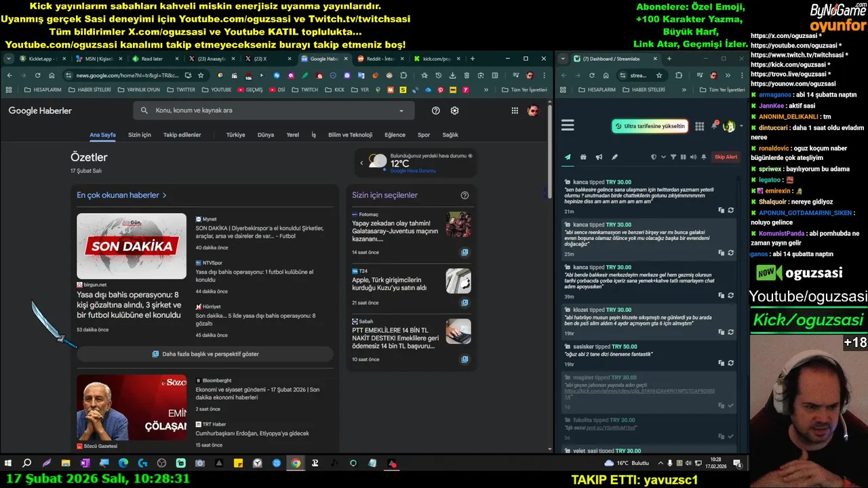This screenshot has height=488, width=868.
Task: Open Yasa dışı bahis operasyonu birgun headline
Action: tap(129, 305)
